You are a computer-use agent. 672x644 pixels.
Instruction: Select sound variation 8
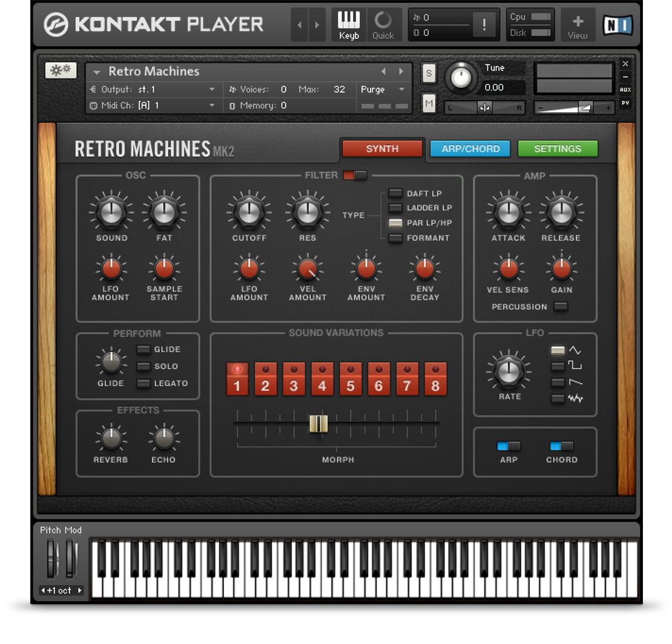(435, 379)
